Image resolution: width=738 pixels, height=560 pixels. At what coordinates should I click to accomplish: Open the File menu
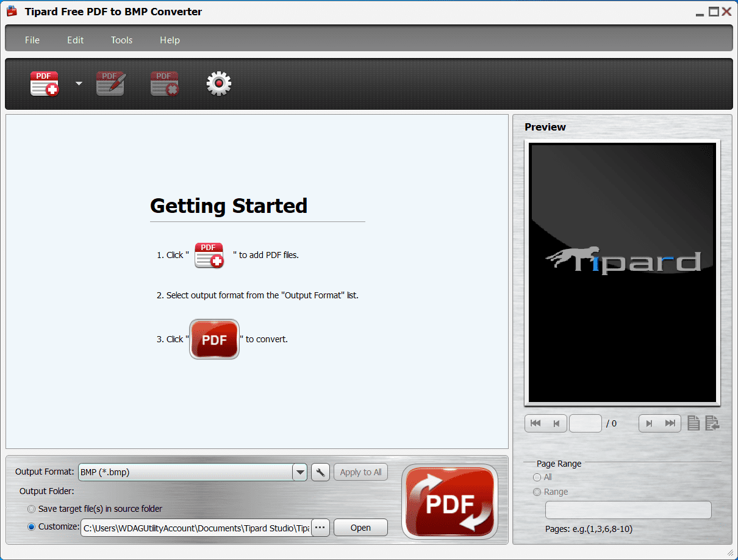tap(32, 40)
